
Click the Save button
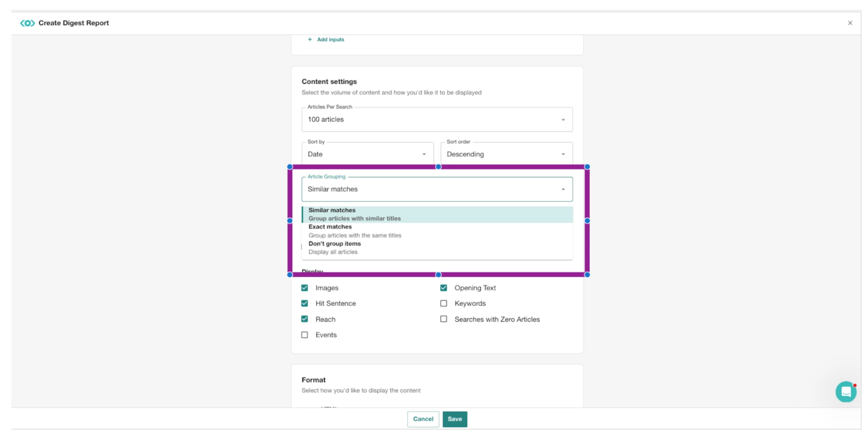(455, 419)
